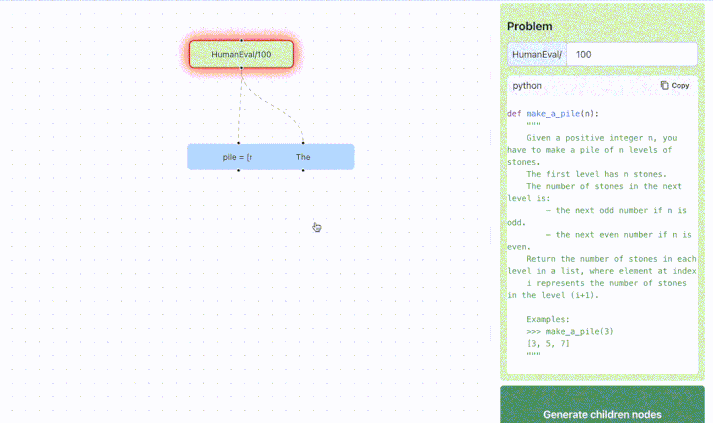The width and height of the screenshot is (713, 423).
Task: Click bottom handle of 'The' node
Action: coord(303,171)
